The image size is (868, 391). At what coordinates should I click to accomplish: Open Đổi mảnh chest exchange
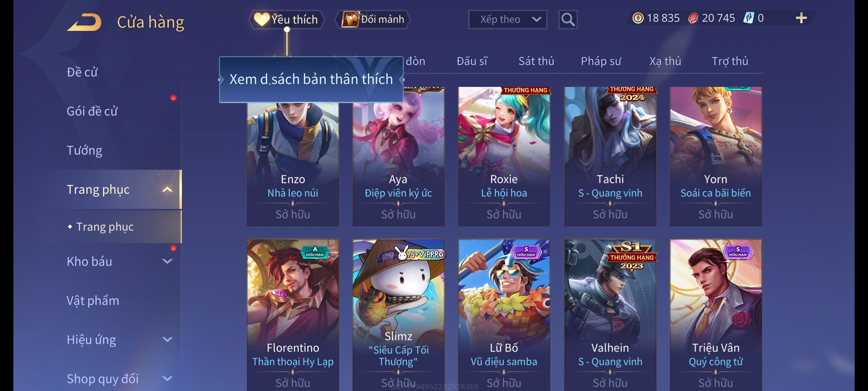click(373, 19)
